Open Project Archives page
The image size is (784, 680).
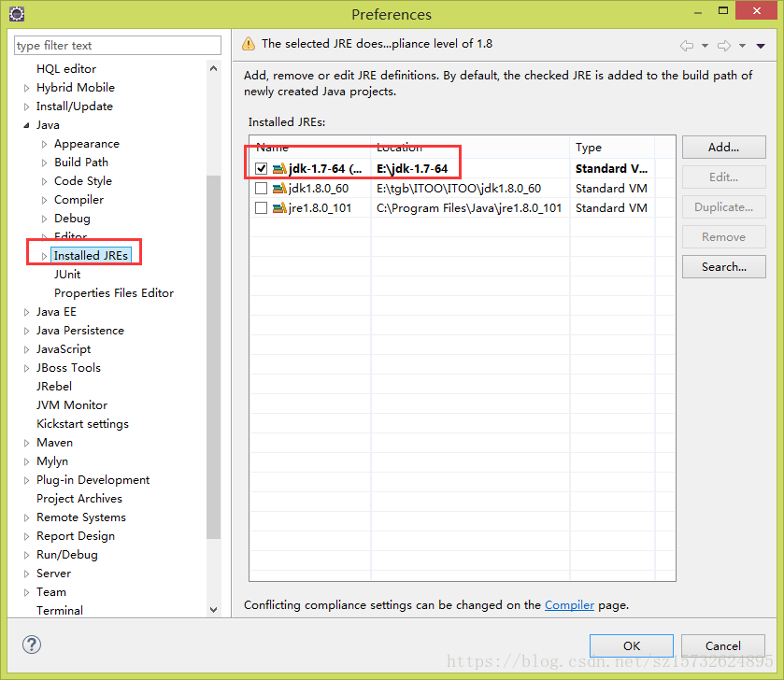point(79,499)
